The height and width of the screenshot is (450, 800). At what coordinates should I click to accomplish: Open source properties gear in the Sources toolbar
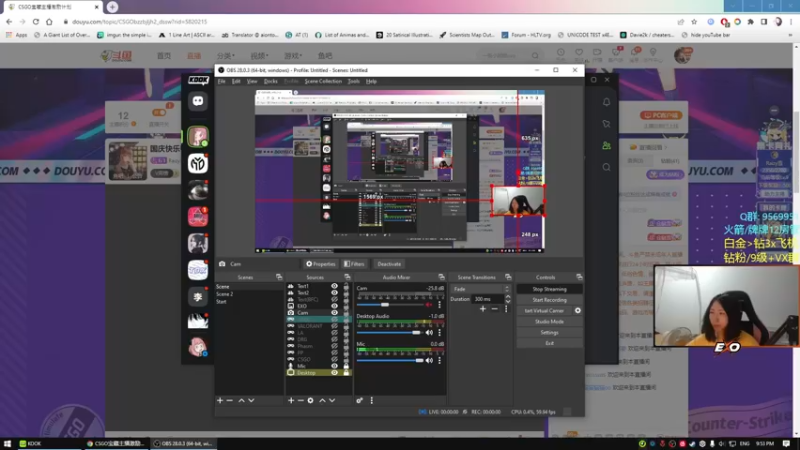click(x=310, y=401)
